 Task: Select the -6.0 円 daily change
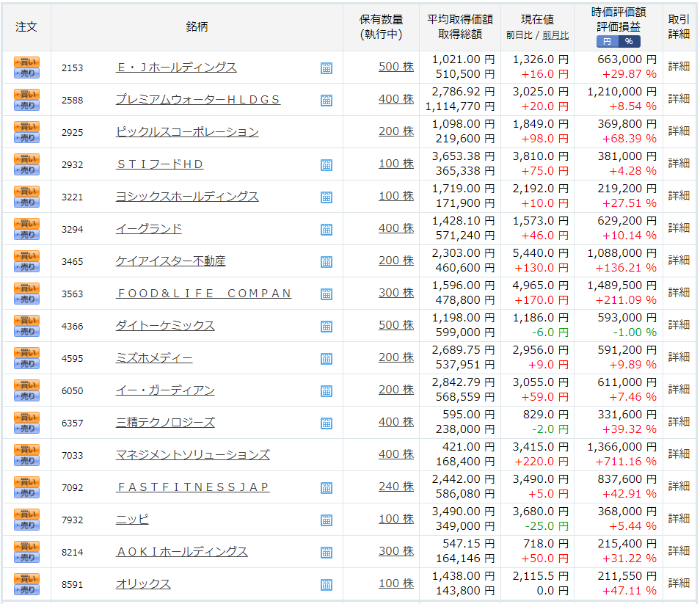point(550,332)
